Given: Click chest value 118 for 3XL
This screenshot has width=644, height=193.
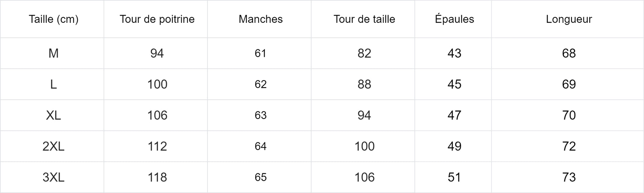Looking at the screenshot, I should pyautogui.click(x=157, y=177).
